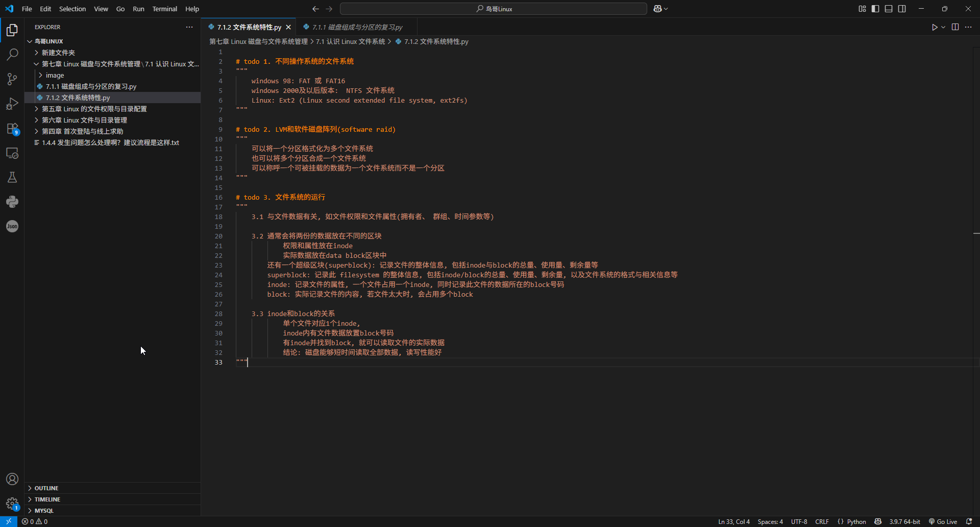
Task: Change indentation via Spaces: 4
Action: point(770,521)
